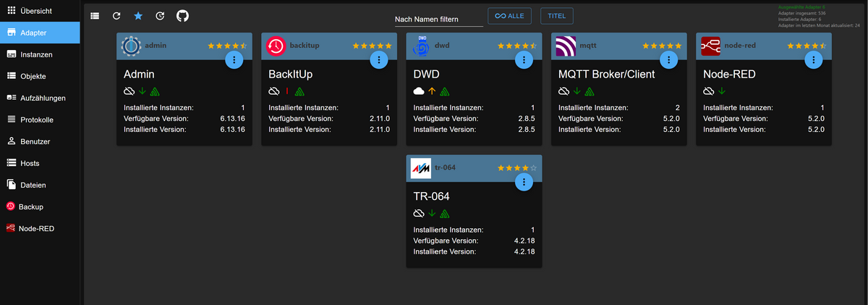Image resolution: width=868 pixels, height=305 pixels.
Task: Click the MQTT green arrow icon
Action: point(576,91)
